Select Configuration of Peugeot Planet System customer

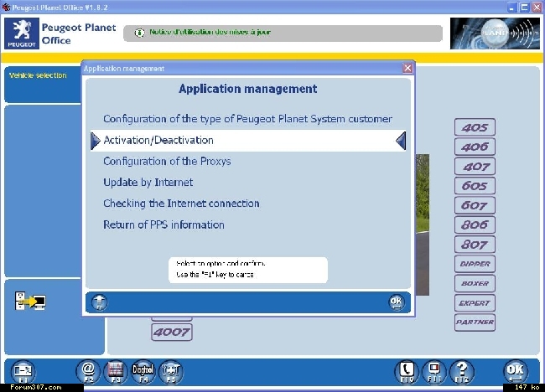pos(247,119)
